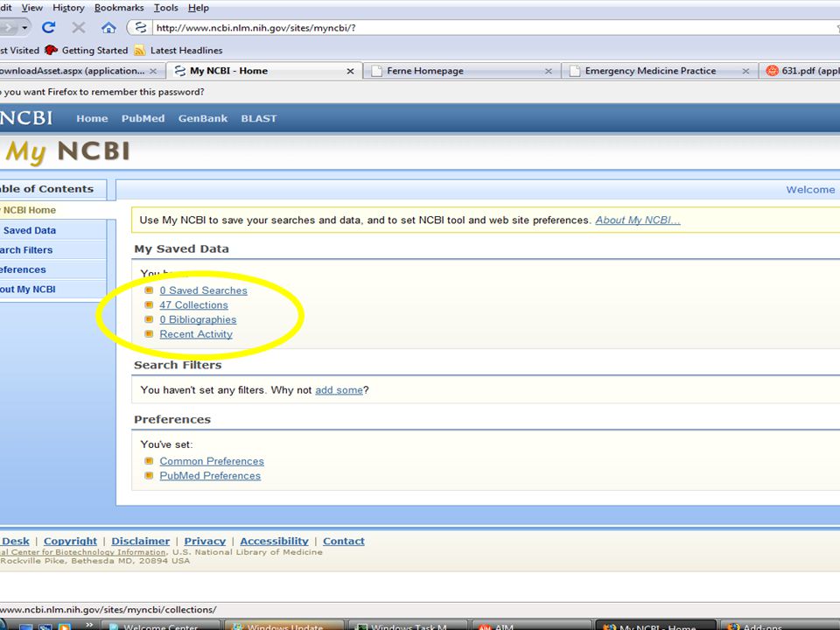Reload the page with the refresh icon
Image resolution: width=840 pixels, height=630 pixels.
click(x=49, y=27)
